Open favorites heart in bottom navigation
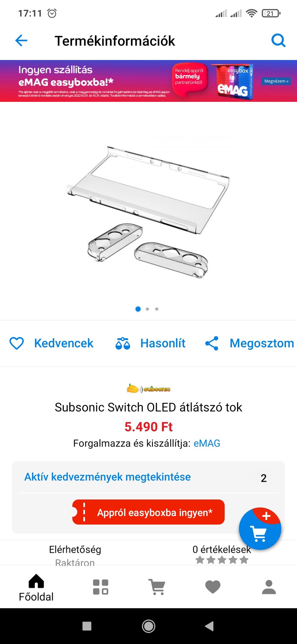 pos(213,587)
